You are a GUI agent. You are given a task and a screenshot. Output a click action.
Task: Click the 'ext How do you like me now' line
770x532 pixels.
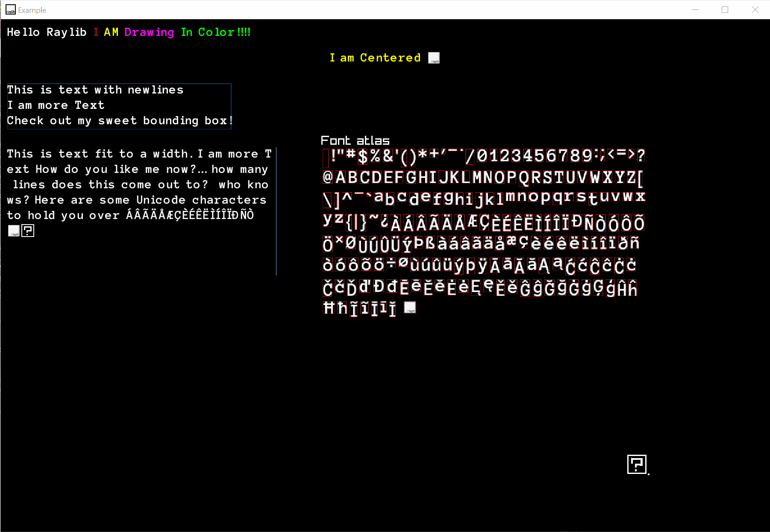tap(138, 170)
